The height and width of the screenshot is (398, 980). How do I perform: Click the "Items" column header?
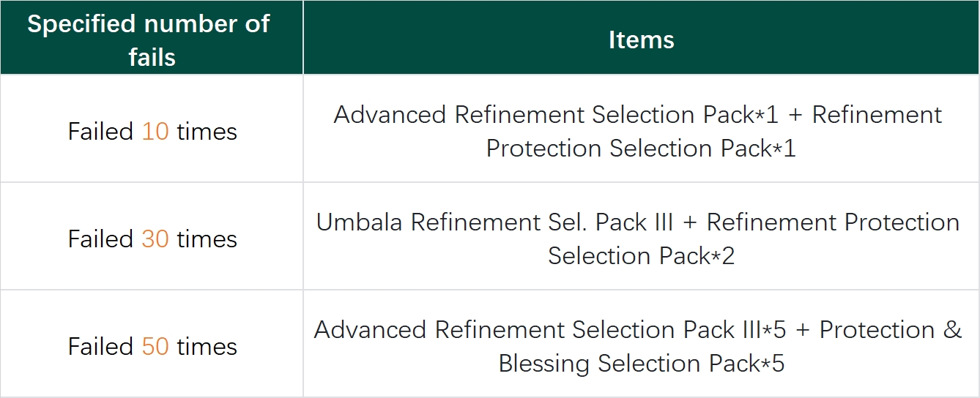click(x=641, y=40)
